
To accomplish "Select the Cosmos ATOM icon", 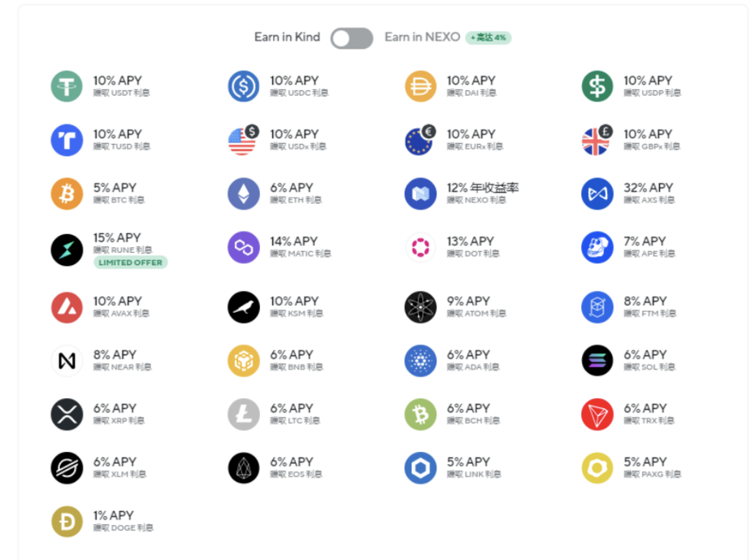I will [x=420, y=307].
